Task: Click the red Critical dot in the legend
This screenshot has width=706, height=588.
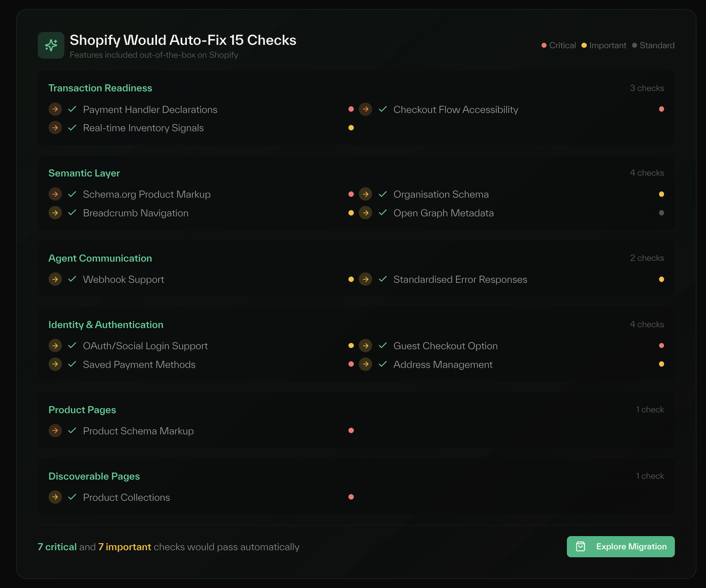Action: pos(544,45)
